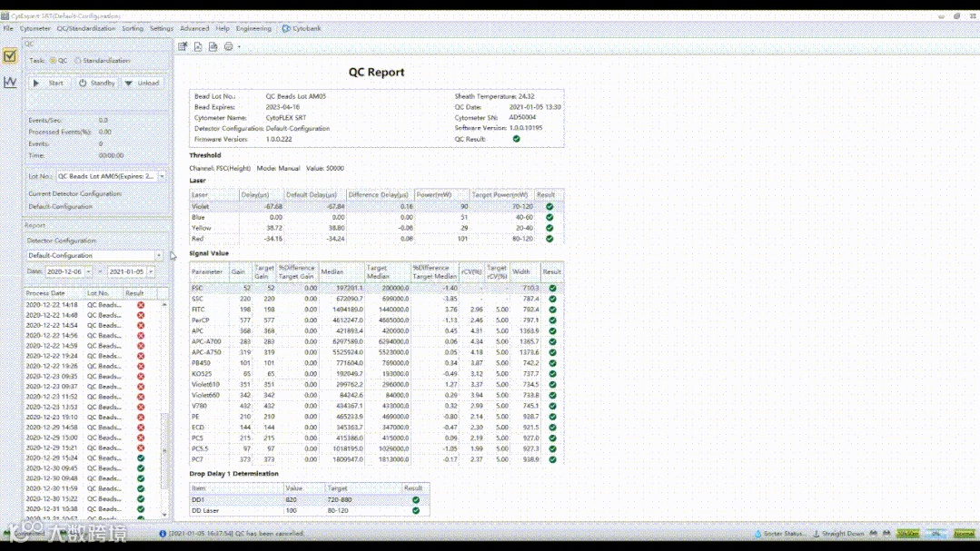This screenshot has width=980, height=551.
Task: Click the Violet laser result check icon
Action: 549,206
